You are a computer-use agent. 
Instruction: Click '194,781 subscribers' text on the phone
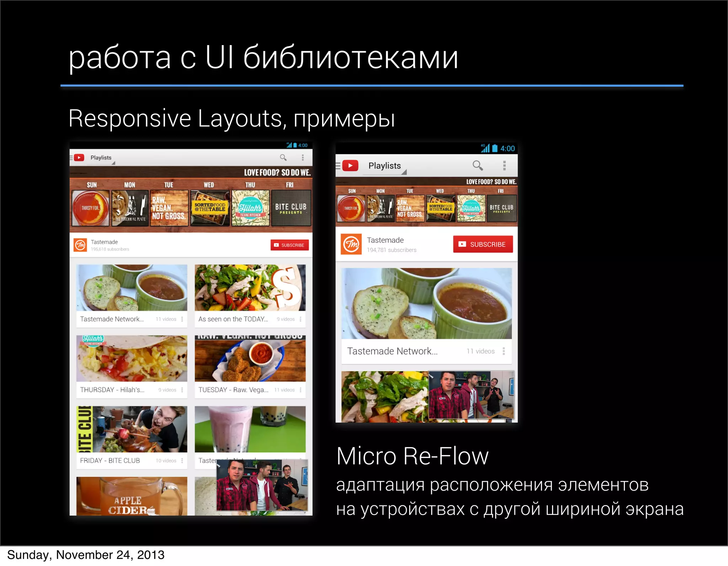392,250
